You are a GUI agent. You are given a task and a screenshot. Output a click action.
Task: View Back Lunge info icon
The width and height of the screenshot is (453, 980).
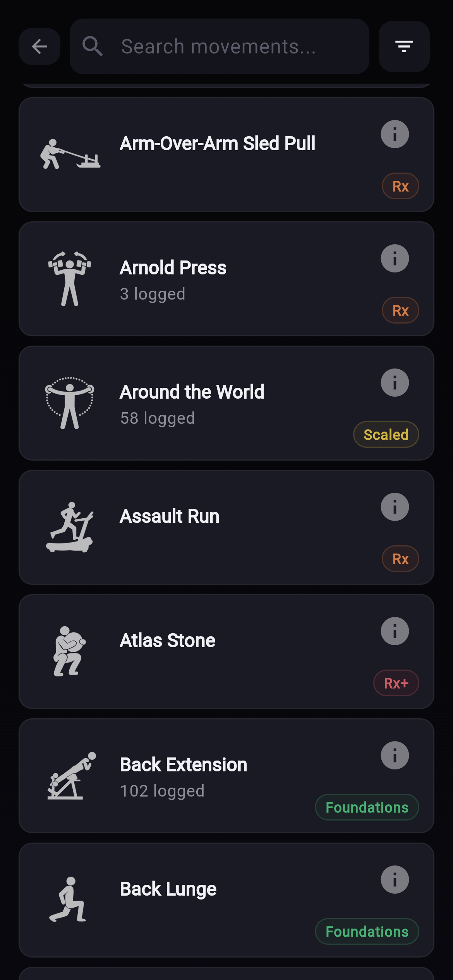point(395,880)
